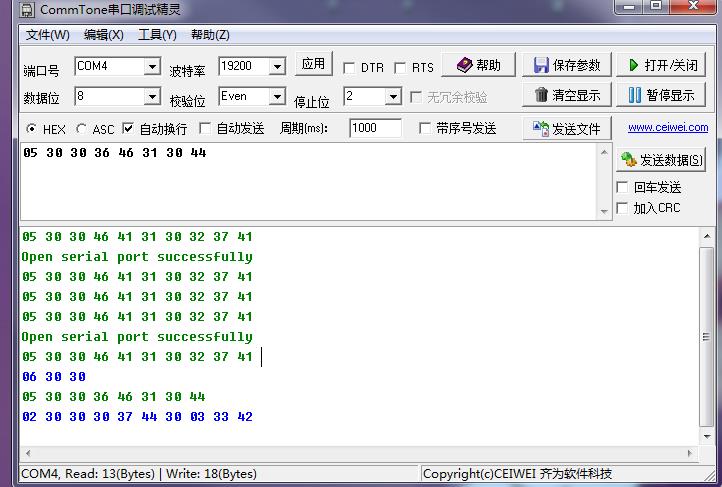Open the 19200 baud rate dropdown
Image resolution: width=722 pixels, height=487 pixels.
click(x=277, y=67)
